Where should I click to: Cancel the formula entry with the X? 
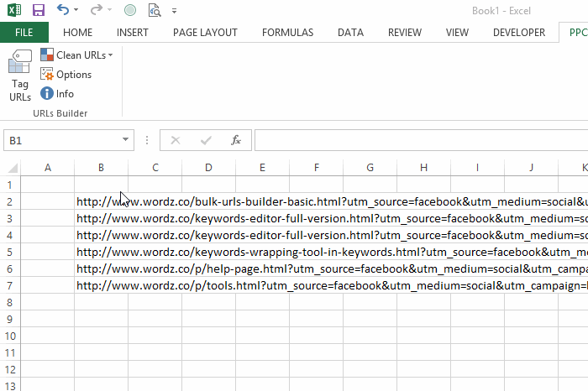tap(175, 140)
